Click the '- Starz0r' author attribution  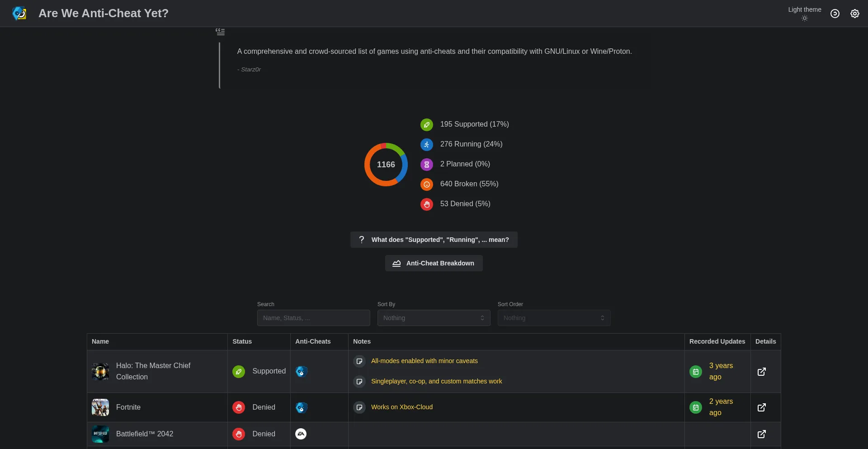click(249, 69)
